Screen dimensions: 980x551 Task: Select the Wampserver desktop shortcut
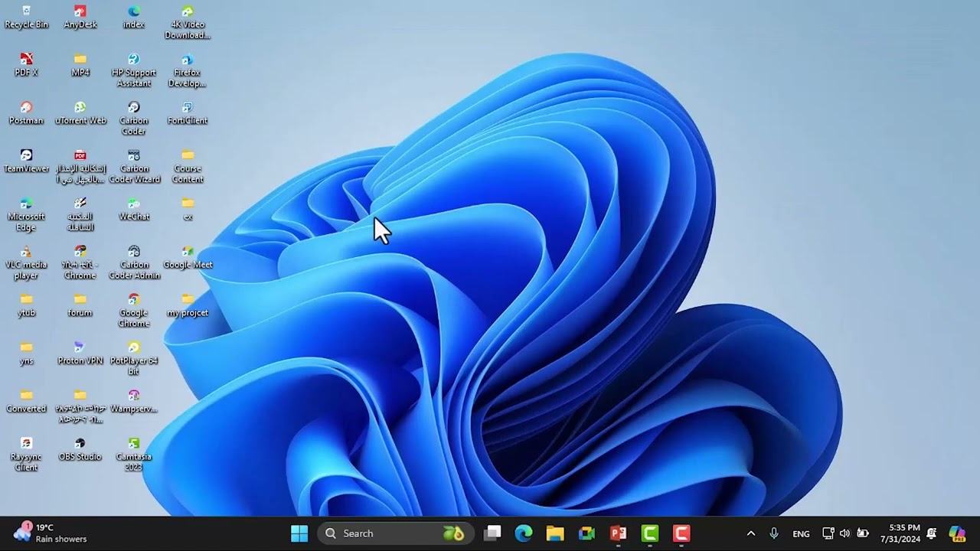[134, 403]
